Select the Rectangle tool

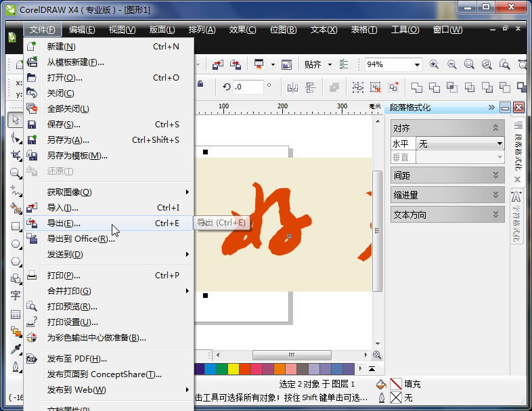click(16, 226)
